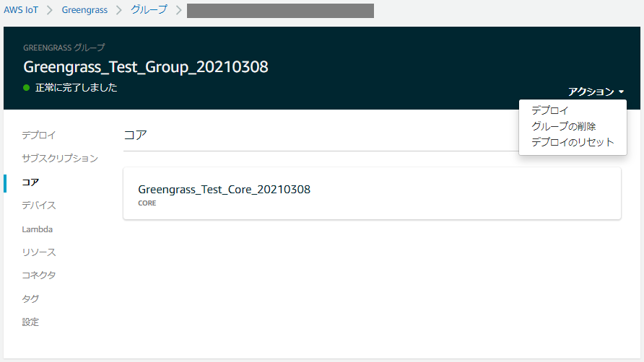Switch to the Lambda sidebar tab
This screenshot has height=362, width=644.
click(38, 229)
